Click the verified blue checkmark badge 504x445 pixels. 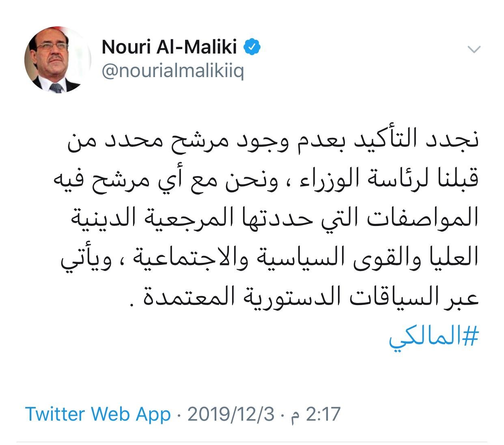(x=252, y=47)
